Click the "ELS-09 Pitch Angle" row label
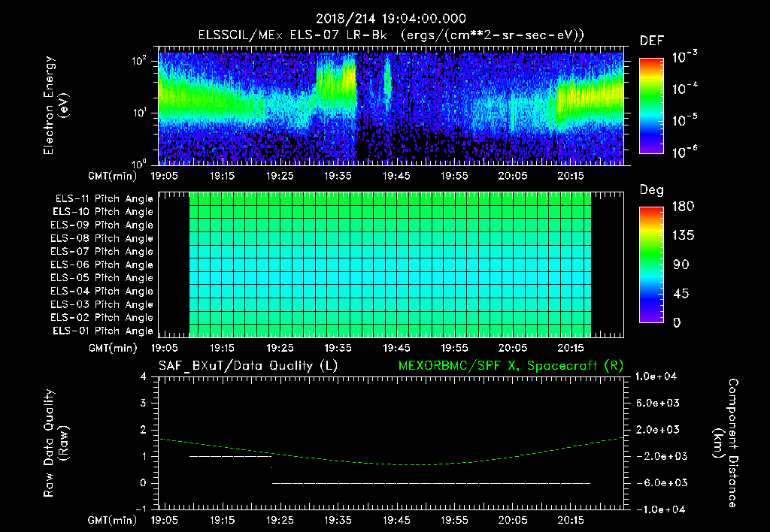Screen dimensions: 770x532 tap(102, 225)
